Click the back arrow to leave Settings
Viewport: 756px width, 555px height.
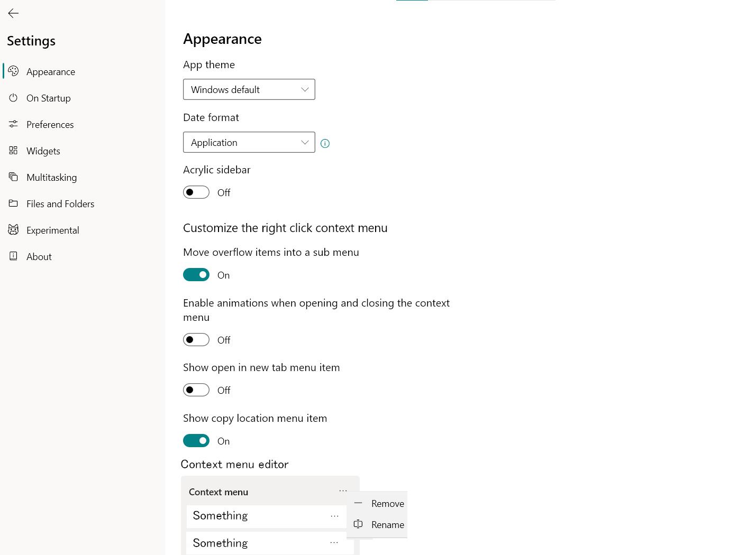click(x=13, y=13)
